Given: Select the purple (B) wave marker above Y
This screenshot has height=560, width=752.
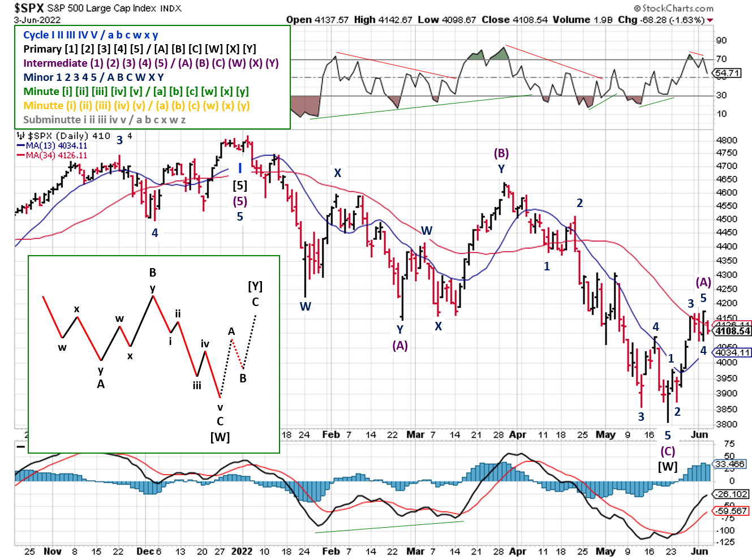Looking at the screenshot, I should [501, 152].
